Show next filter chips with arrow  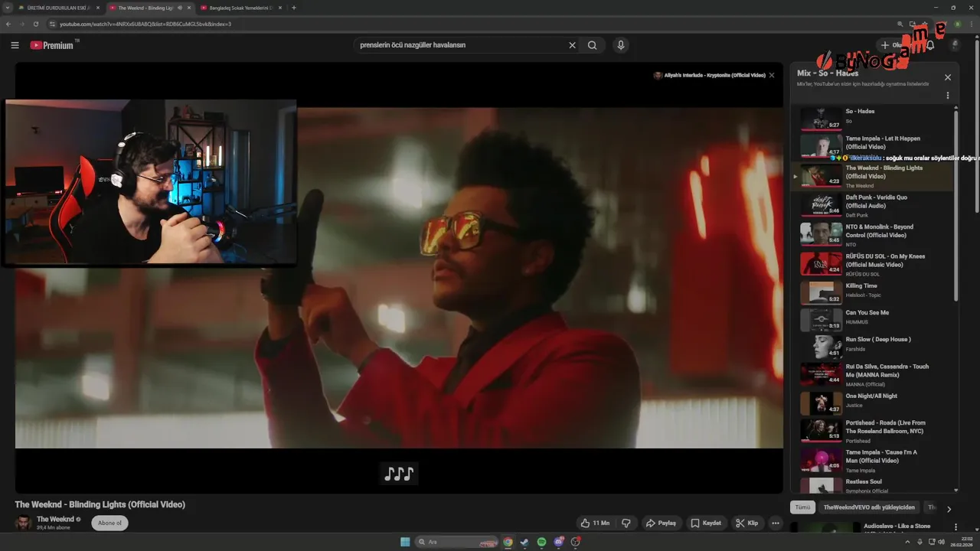(x=949, y=509)
